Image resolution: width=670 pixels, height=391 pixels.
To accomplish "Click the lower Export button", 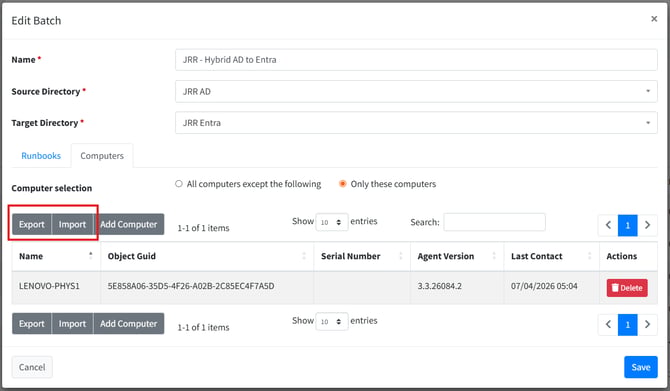I will 32,323.
